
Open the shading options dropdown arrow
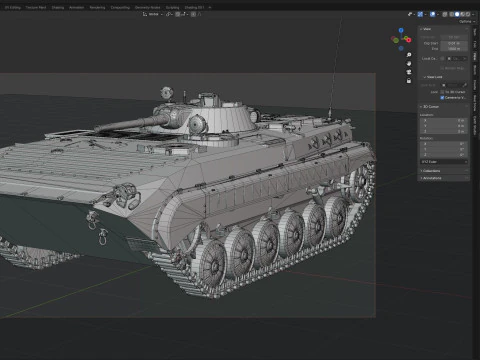click(473, 14)
